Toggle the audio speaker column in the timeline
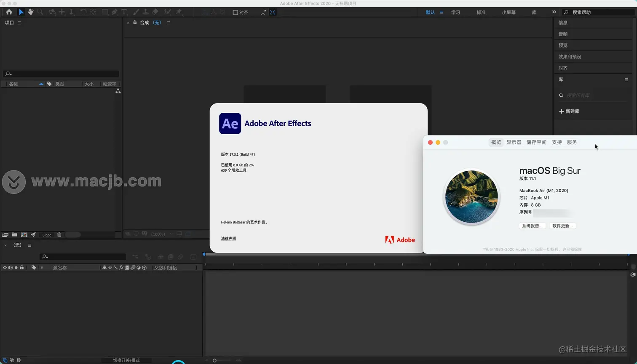 point(10,268)
